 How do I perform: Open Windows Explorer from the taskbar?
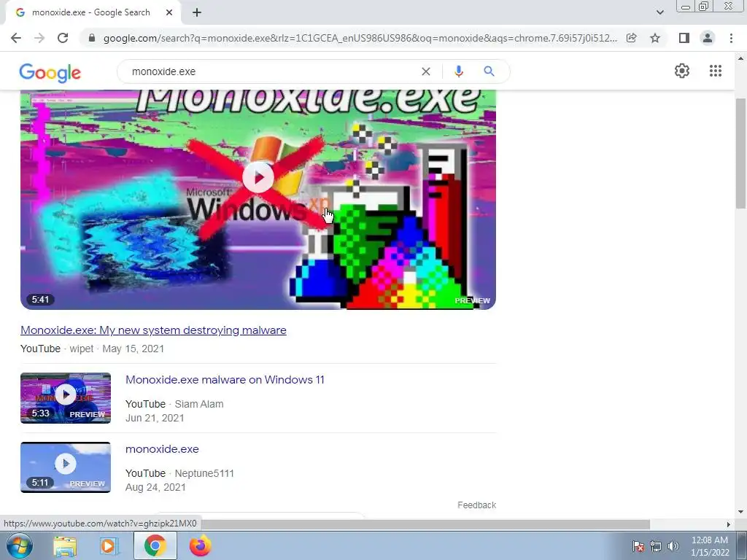click(65, 545)
